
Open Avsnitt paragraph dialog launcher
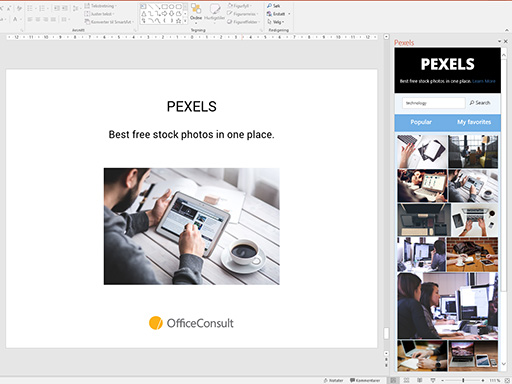pyautogui.click(x=136, y=30)
